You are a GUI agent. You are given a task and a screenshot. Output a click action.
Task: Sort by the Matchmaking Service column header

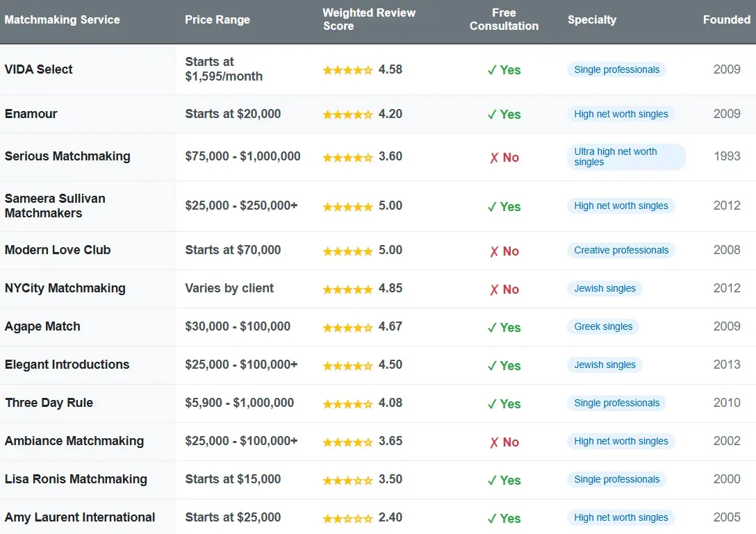coord(63,20)
